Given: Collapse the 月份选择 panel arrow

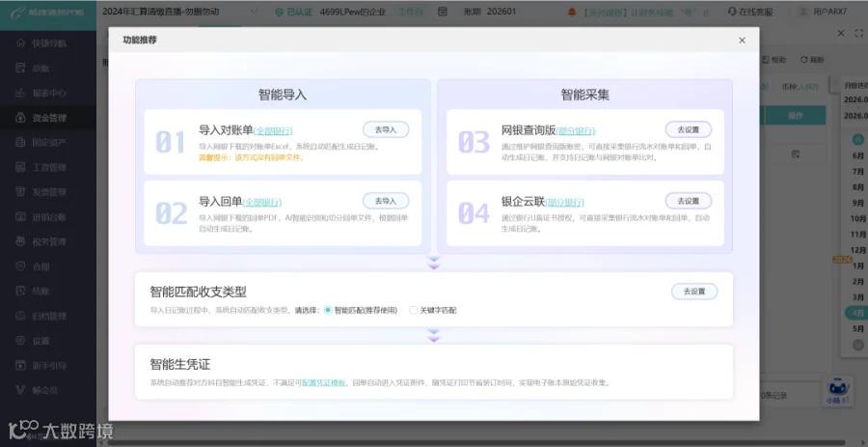Looking at the screenshot, I should click(x=836, y=82).
